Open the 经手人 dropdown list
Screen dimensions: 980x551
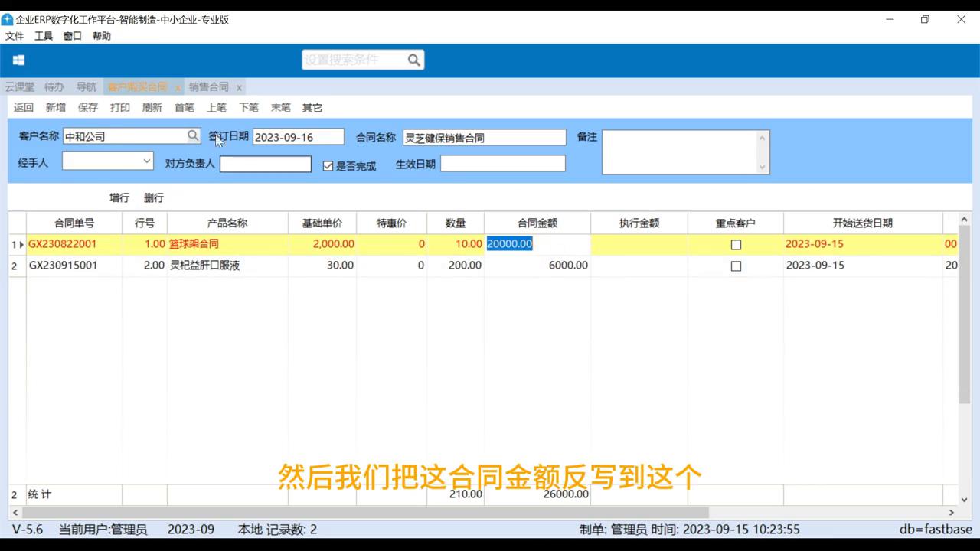click(x=148, y=161)
